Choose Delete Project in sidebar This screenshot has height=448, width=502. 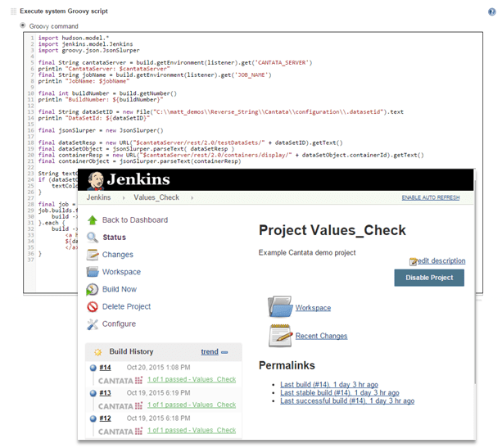[x=126, y=306]
